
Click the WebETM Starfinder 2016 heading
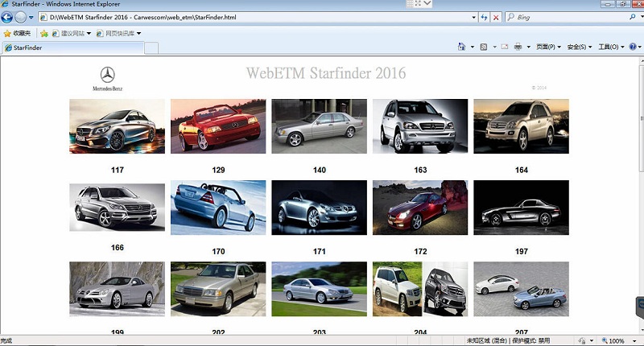[326, 73]
